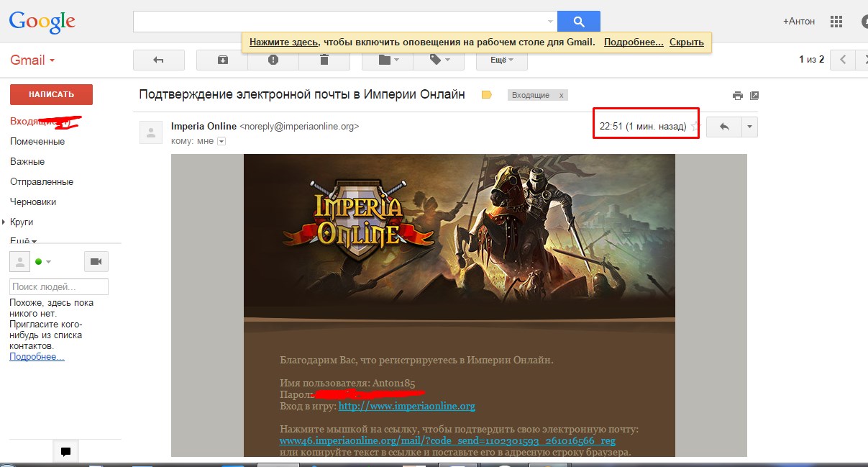868x467 pixels.
Task: Click the sender avatar icon
Action: click(x=151, y=133)
